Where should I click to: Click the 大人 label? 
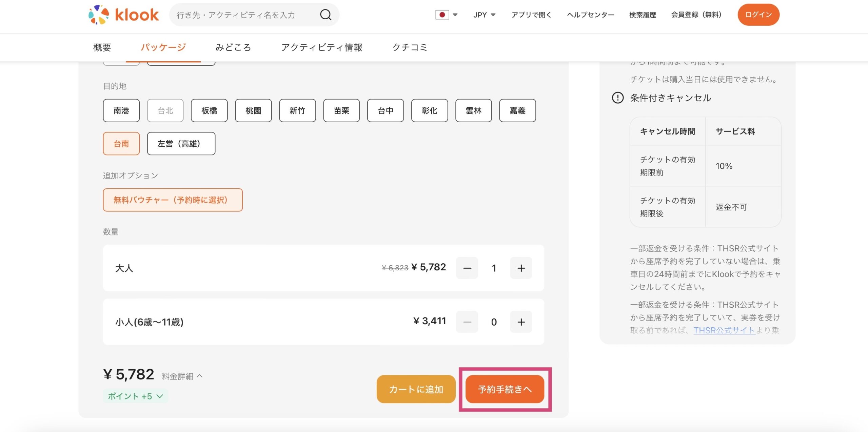(124, 268)
